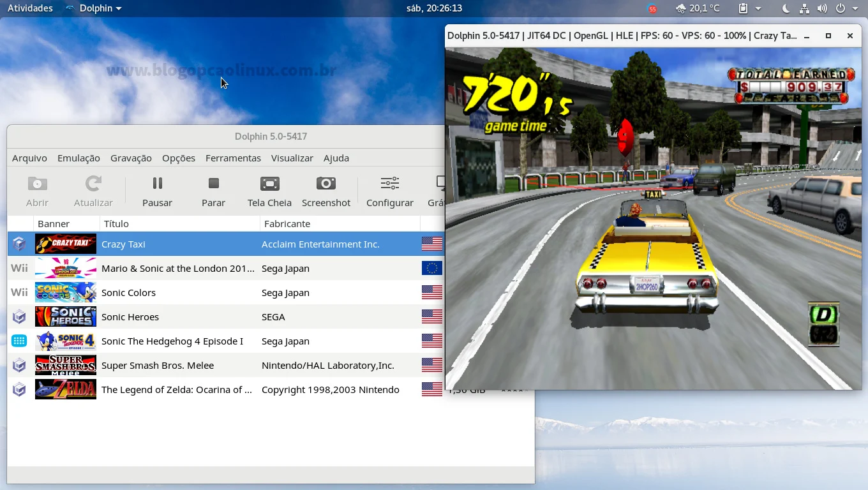868x490 pixels.
Task: Click the Zelda banner thumbnail
Action: click(x=66, y=389)
